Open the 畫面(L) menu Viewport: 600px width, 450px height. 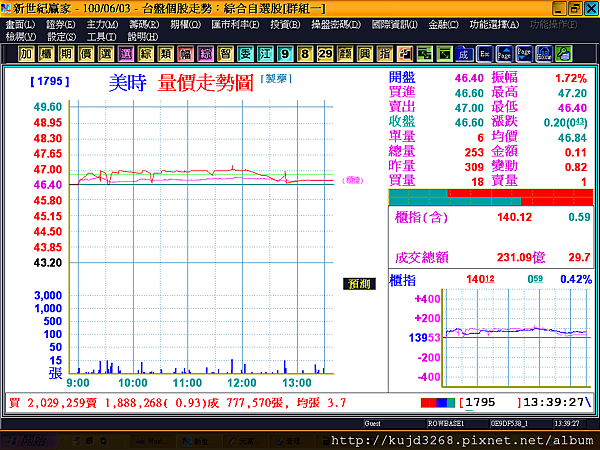click(x=20, y=25)
